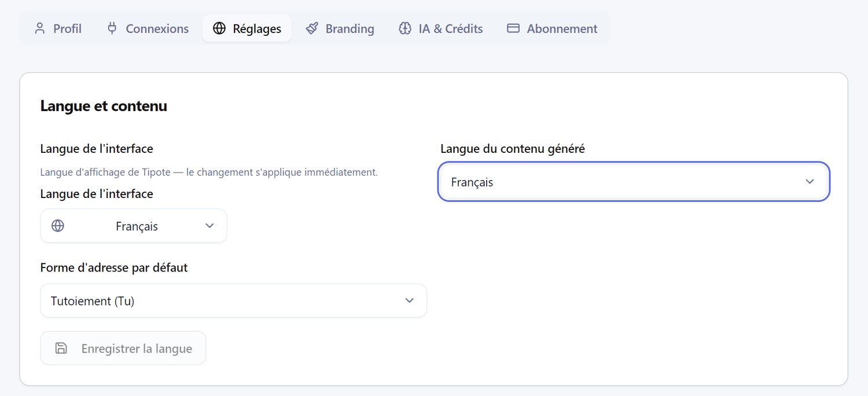Switch to the Profil tab
This screenshot has height=396, width=868.
(x=67, y=28)
